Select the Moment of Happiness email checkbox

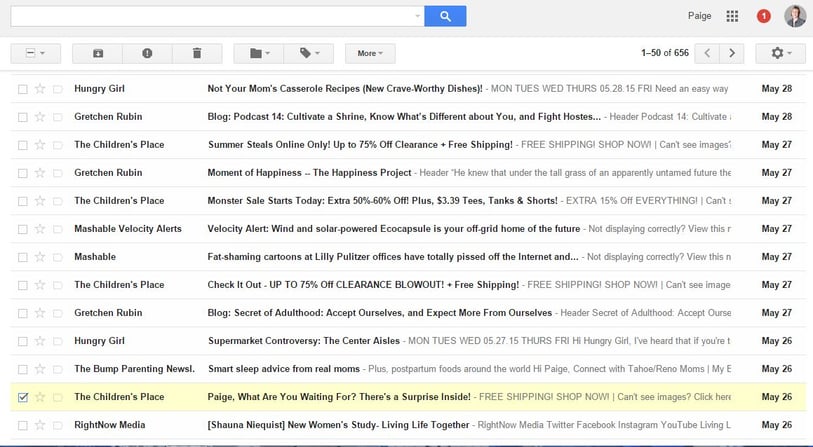tap(23, 173)
